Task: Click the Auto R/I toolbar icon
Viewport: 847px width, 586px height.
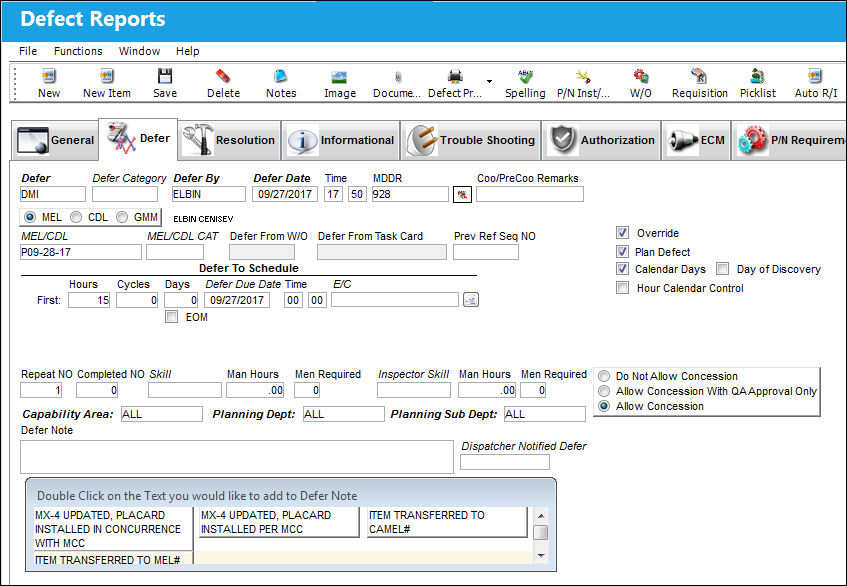Action: (x=816, y=76)
